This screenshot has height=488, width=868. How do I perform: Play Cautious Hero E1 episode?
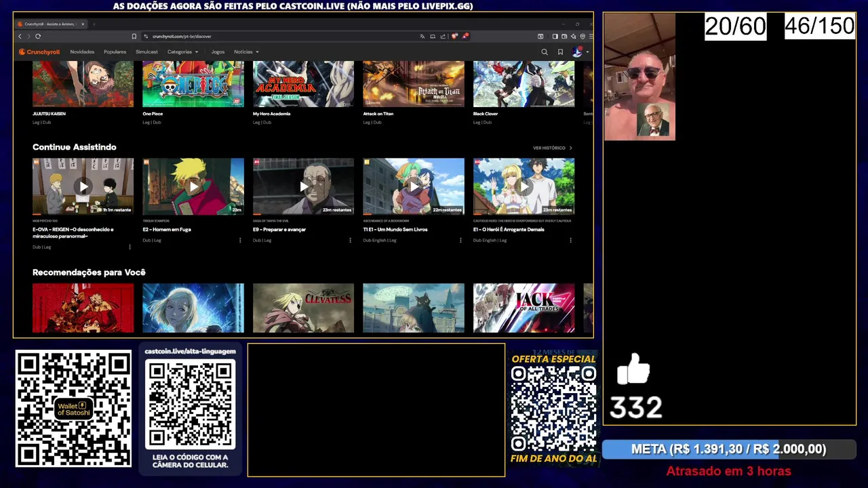click(524, 186)
